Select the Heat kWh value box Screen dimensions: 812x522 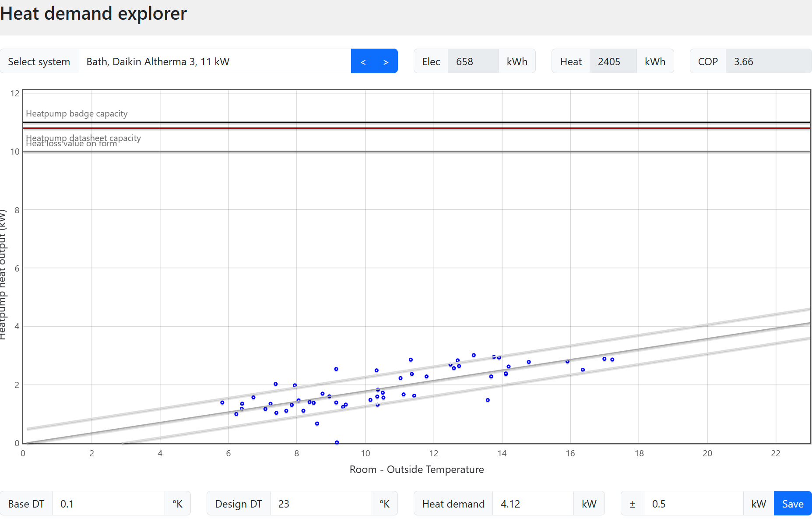[x=613, y=61]
